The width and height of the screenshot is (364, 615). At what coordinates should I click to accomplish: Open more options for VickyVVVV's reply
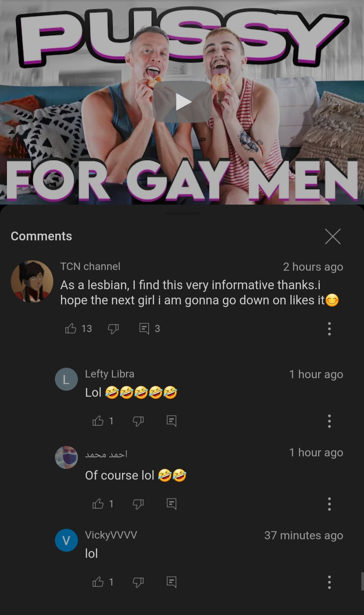tap(329, 582)
